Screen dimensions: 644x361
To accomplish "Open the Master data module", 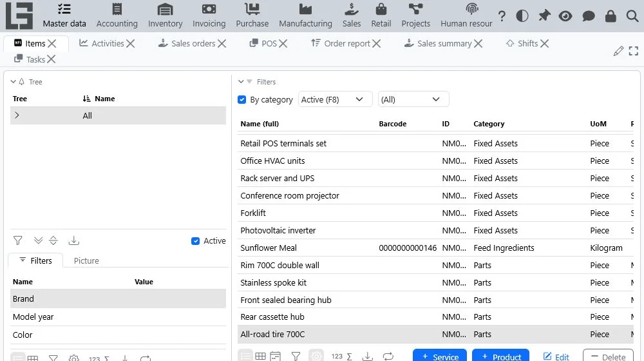I will tap(64, 16).
